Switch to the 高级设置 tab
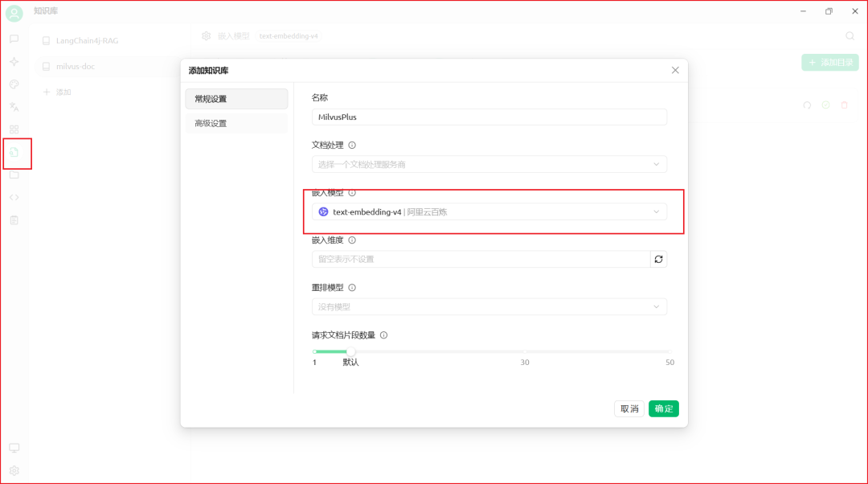Screen dimensions: 868x484 point(236,124)
